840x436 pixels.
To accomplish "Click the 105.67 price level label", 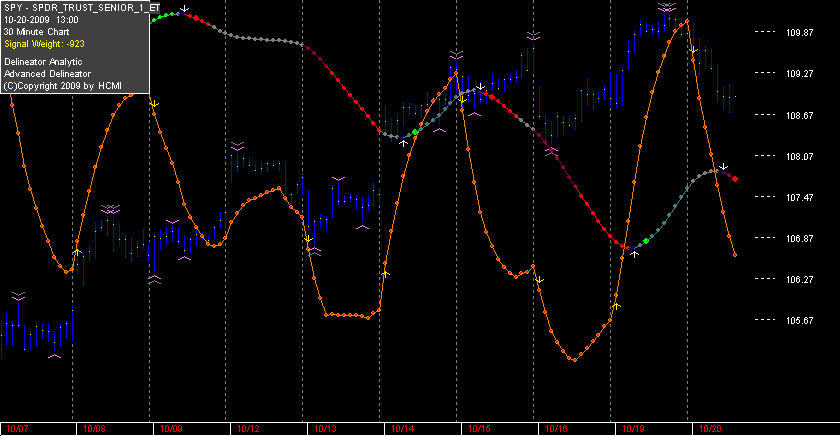I will [x=799, y=320].
